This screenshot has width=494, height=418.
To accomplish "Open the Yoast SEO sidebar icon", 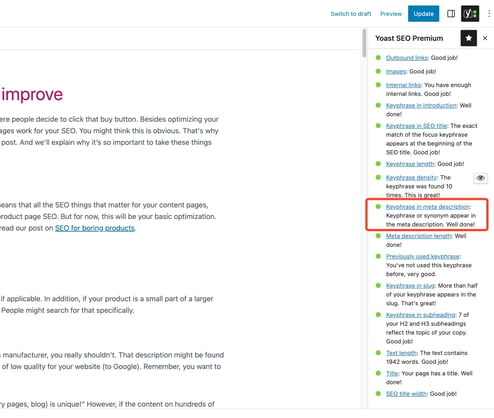I will coord(470,14).
